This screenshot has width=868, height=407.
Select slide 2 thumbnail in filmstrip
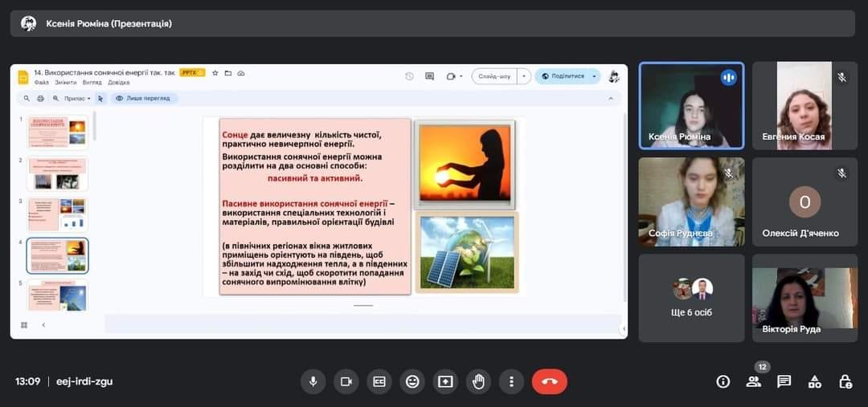coord(57,174)
